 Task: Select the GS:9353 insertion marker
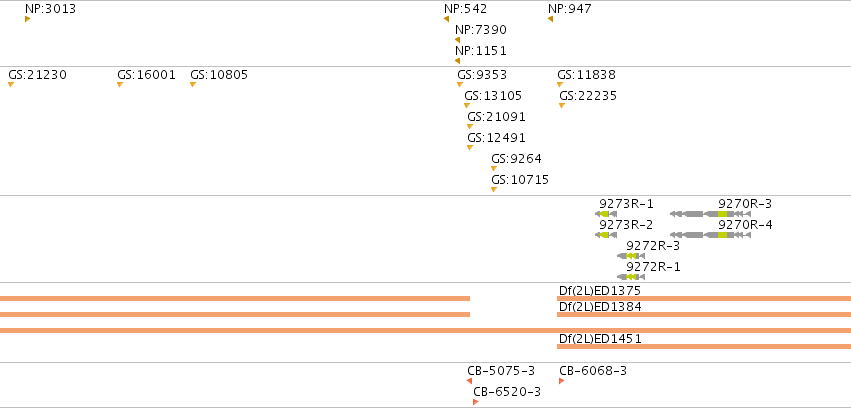(460, 84)
